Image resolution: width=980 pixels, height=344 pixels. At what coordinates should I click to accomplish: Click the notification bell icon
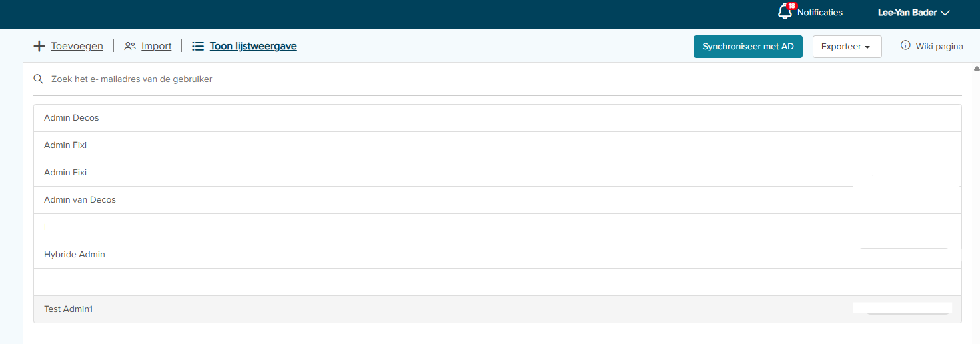point(785,12)
